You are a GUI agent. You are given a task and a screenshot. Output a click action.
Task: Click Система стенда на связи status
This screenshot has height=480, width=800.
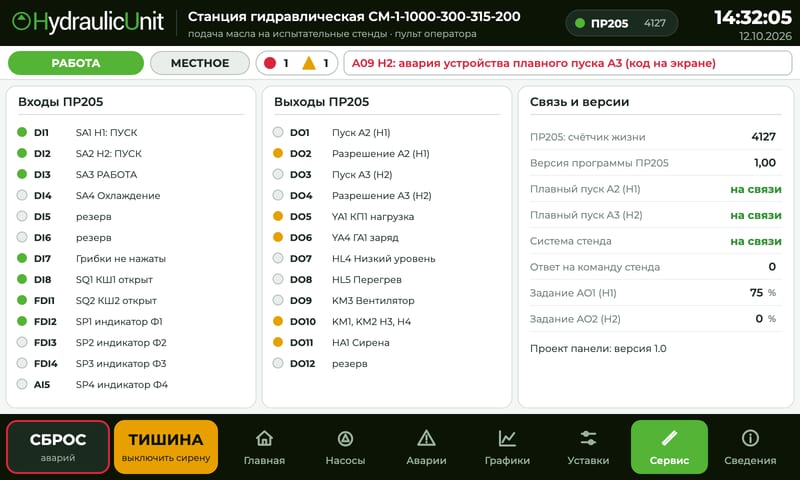click(756, 241)
